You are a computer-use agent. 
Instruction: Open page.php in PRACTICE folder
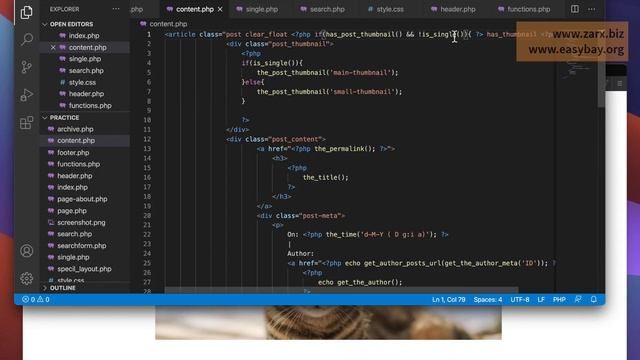pyautogui.click(x=71, y=211)
